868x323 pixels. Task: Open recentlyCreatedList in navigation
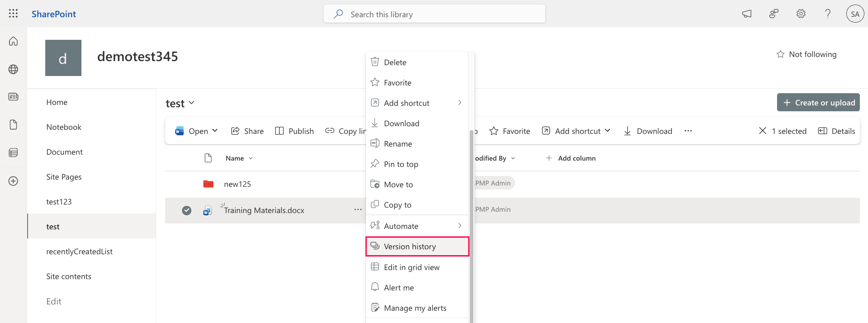click(79, 252)
